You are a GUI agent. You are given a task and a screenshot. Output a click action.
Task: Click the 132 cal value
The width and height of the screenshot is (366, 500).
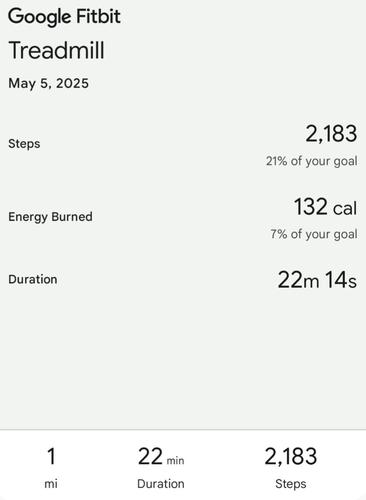coord(325,207)
